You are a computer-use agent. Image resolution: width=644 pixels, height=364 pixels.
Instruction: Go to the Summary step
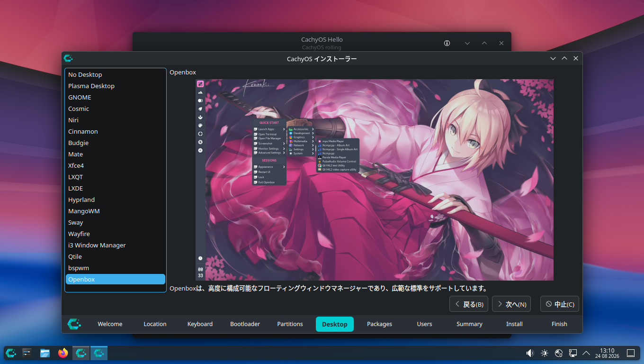click(x=469, y=324)
